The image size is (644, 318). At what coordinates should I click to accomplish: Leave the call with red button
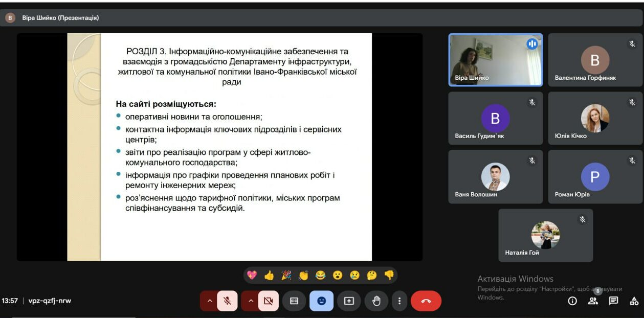coord(426,301)
